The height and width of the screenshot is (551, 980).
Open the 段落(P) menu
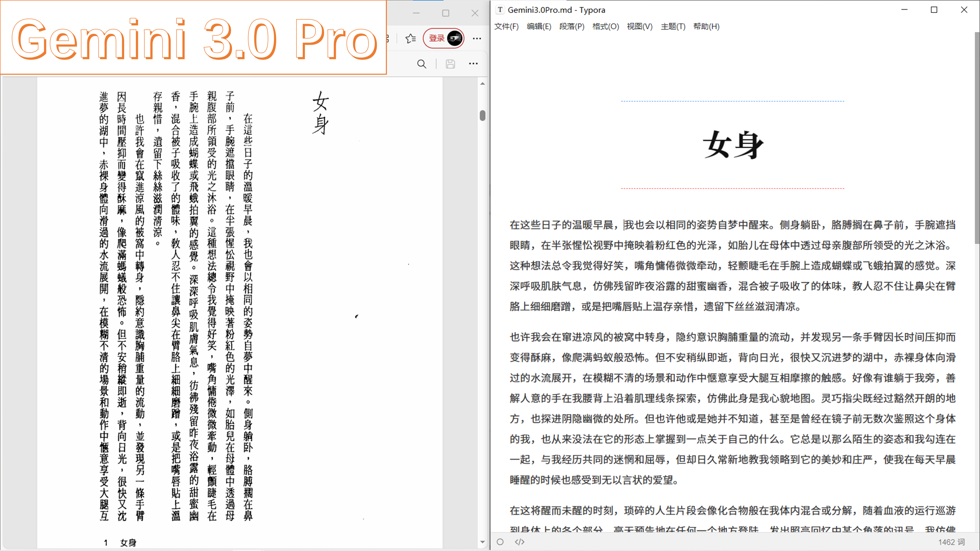coord(572,27)
